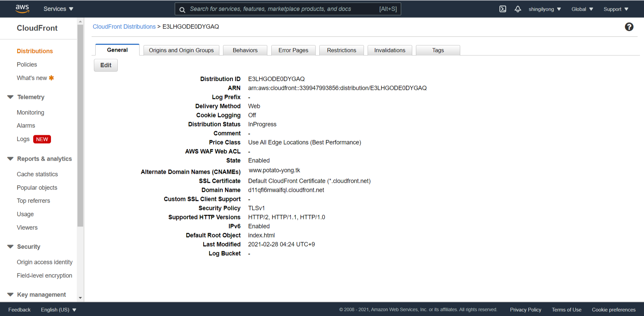Open Cache statistics report

(37, 174)
